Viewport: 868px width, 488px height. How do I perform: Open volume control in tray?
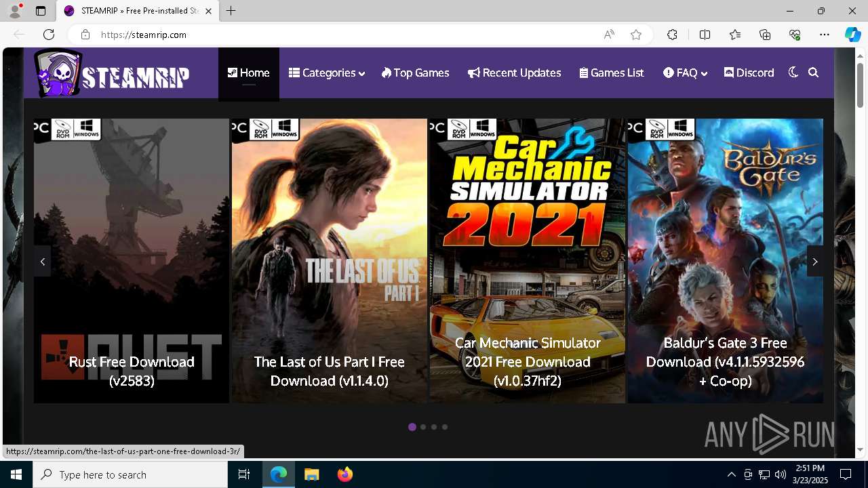coord(781,474)
